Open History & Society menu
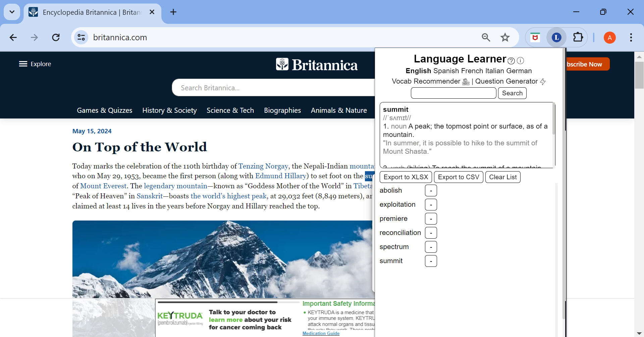This screenshot has height=337, width=644. [x=169, y=110]
